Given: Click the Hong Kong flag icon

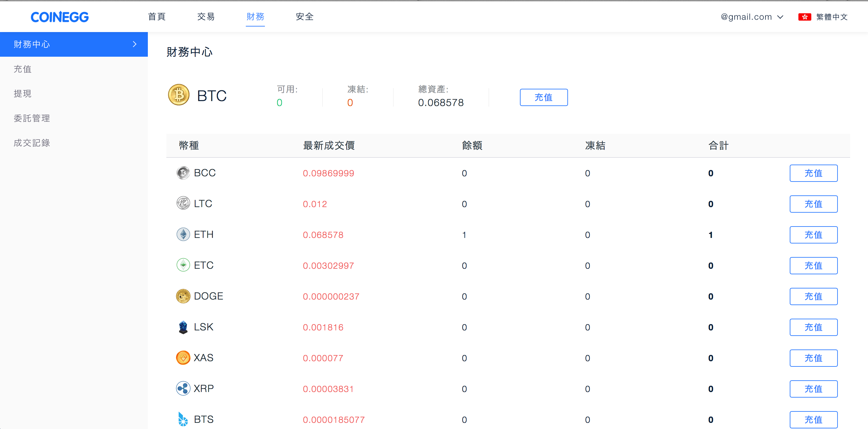Looking at the screenshot, I should (x=804, y=17).
